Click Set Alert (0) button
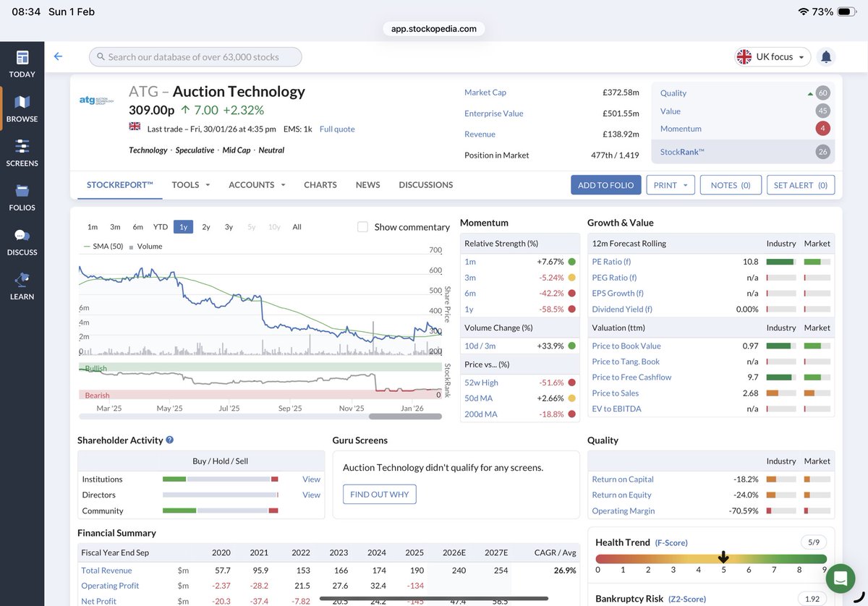Image resolution: width=868 pixels, height=606 pixels. click(x=801, y=185)
